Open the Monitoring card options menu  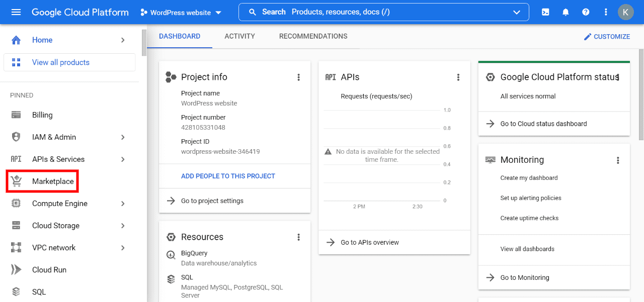tap(618, 160)
